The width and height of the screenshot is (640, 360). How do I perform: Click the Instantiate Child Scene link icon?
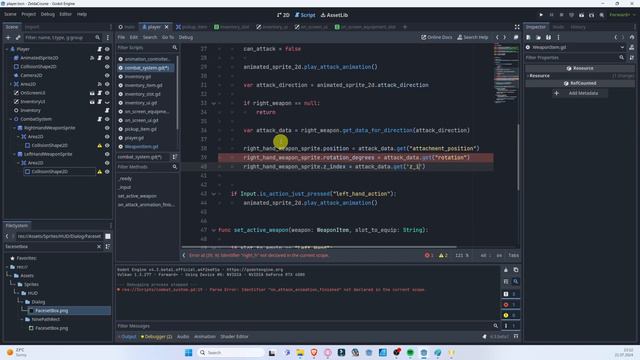[18, 38]
